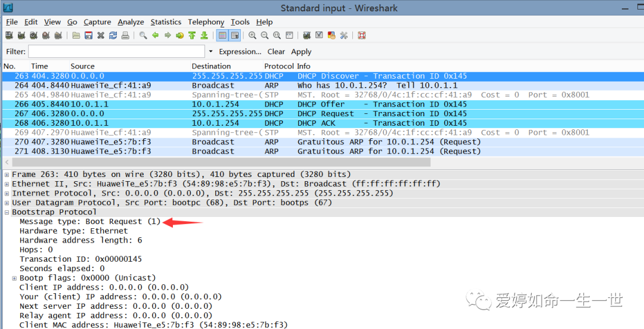Sort by the Source column header
Image resolution: width=644 pixels, height=329 pixels.
tap(82, 66)
